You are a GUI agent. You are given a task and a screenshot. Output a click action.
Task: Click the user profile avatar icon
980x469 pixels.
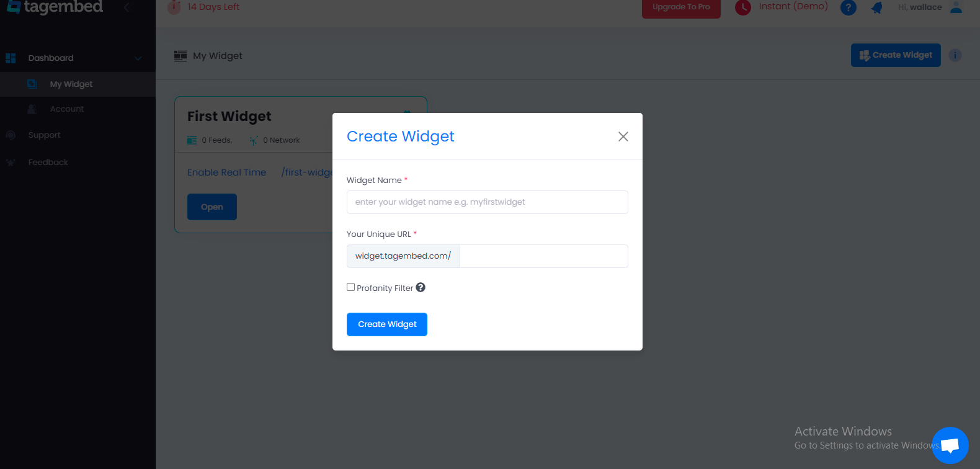956,7
